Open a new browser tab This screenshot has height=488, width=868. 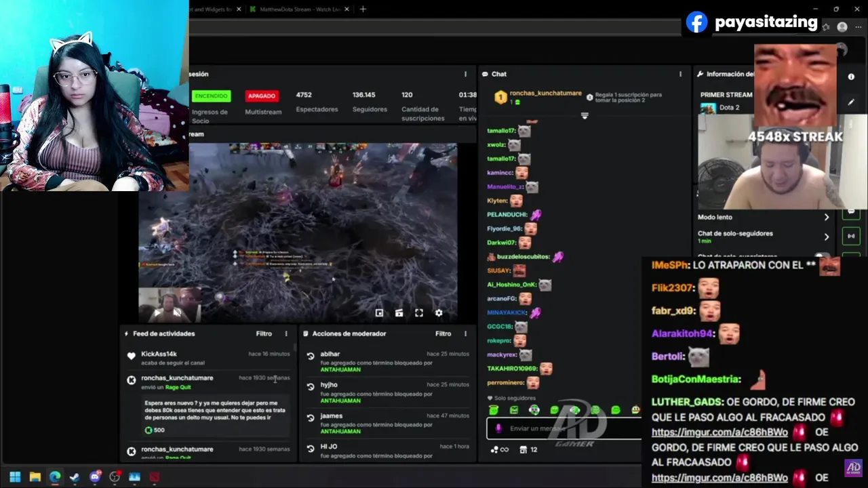click(363, 9)
